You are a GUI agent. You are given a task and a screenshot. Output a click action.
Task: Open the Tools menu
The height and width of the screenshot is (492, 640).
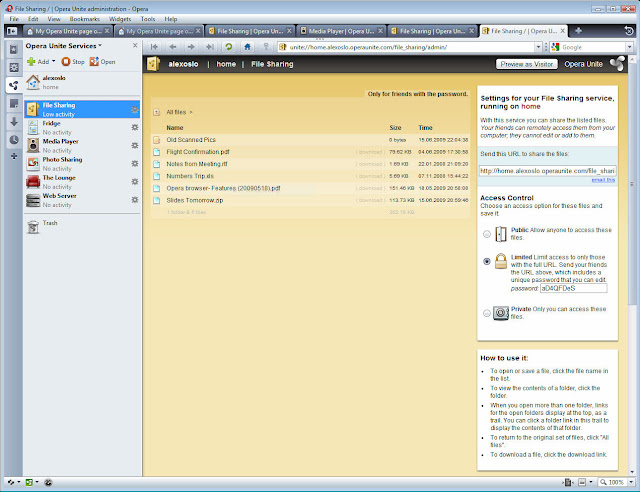click(148, 19)
